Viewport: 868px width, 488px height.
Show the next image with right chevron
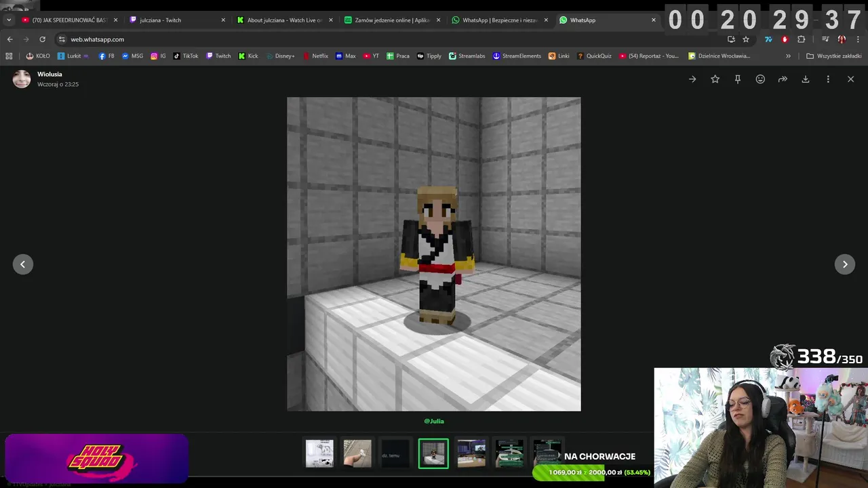[x=845, y=264]
